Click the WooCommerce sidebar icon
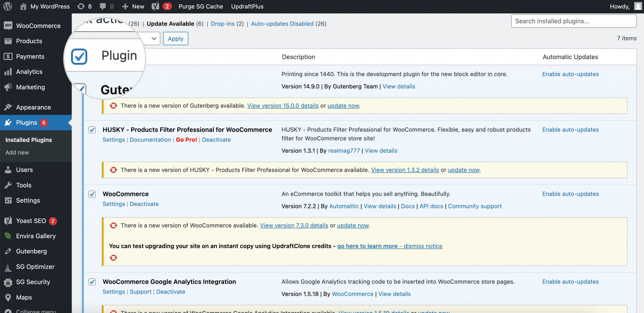 pos(8,25)
